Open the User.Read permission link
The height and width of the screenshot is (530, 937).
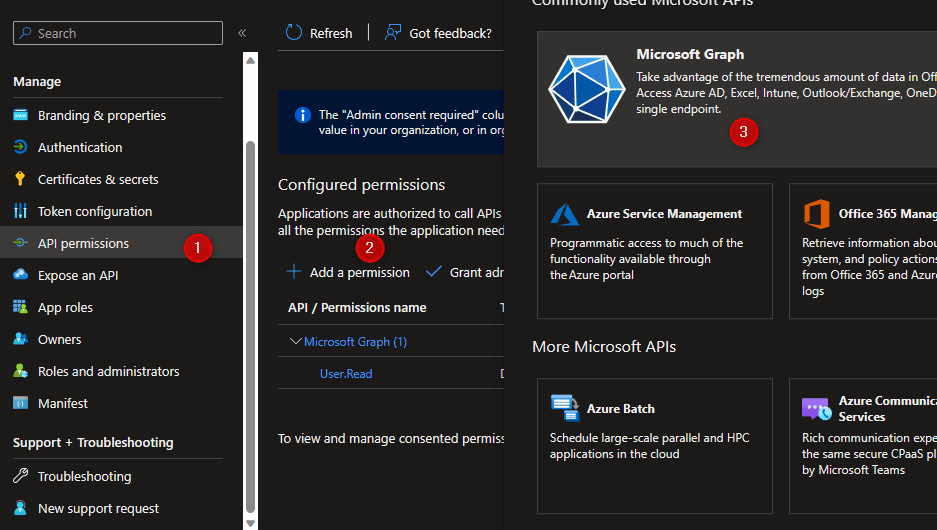pyautogui.click(x=346, y=373)
